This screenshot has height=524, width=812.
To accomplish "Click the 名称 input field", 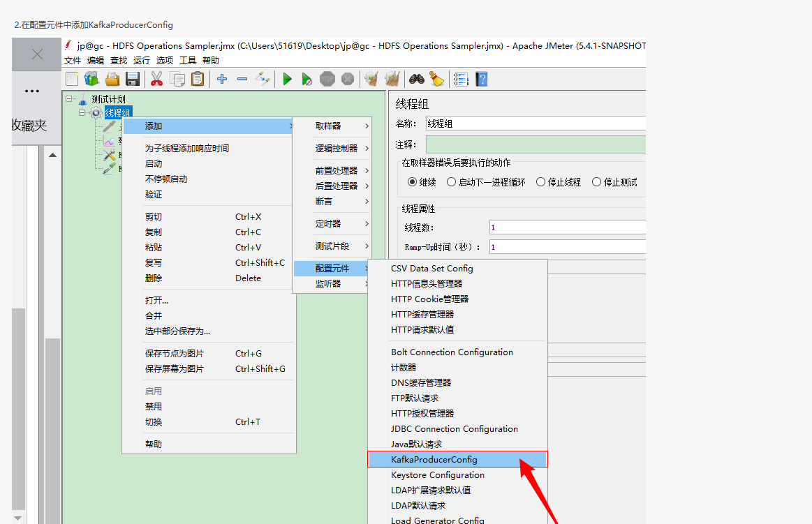I will (536, 123).
